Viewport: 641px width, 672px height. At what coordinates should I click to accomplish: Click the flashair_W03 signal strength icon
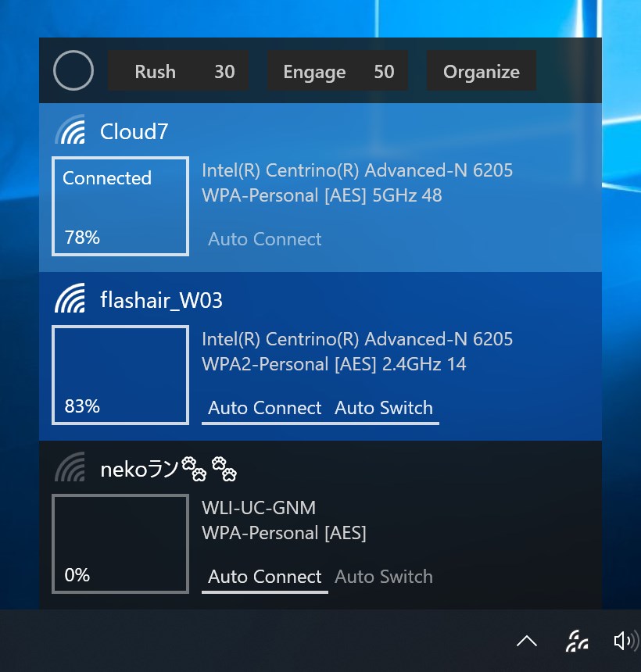pyautogui.click(x=70, y=298)
